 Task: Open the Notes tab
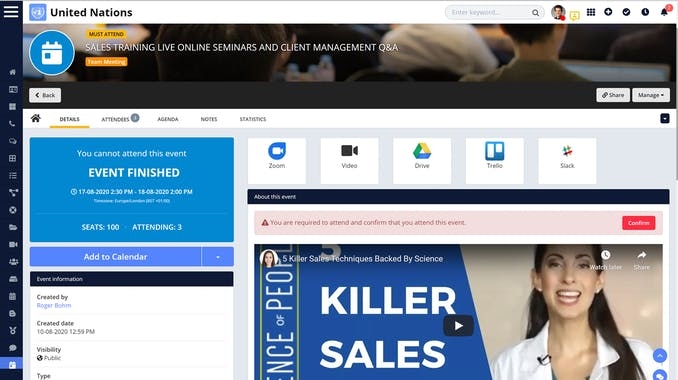[209, 119]
